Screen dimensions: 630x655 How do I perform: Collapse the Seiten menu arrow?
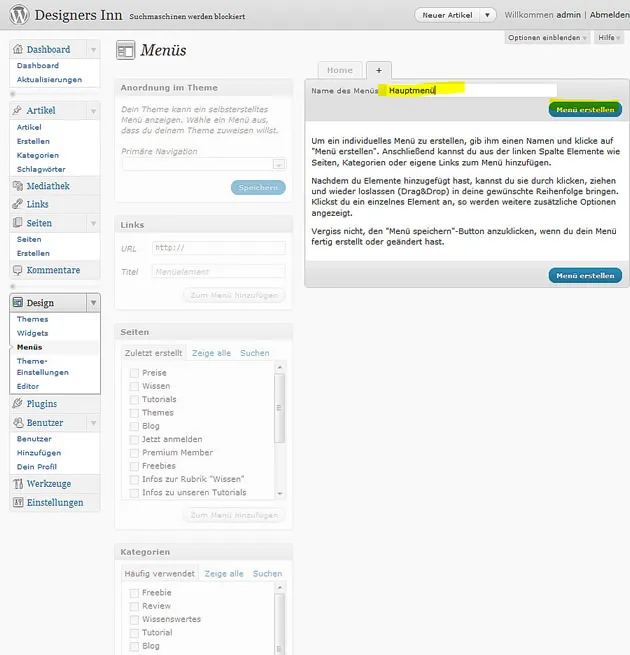pyautogui.click(x=94, y=223)
